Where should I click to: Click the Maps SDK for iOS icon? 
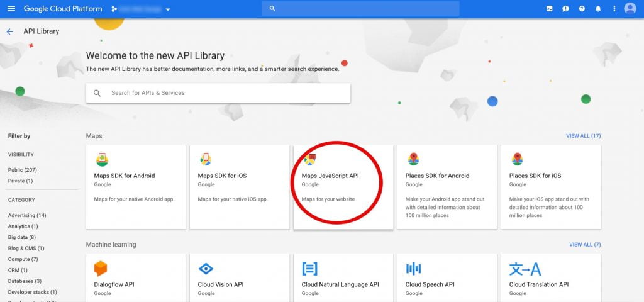click(x=206, y=159)
